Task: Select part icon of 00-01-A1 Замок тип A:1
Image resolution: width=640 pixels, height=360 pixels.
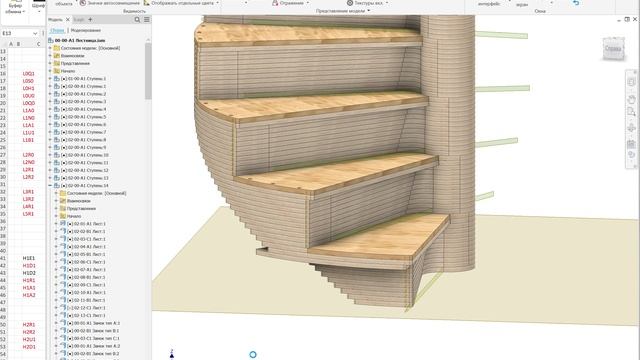Action: point(63,323)
